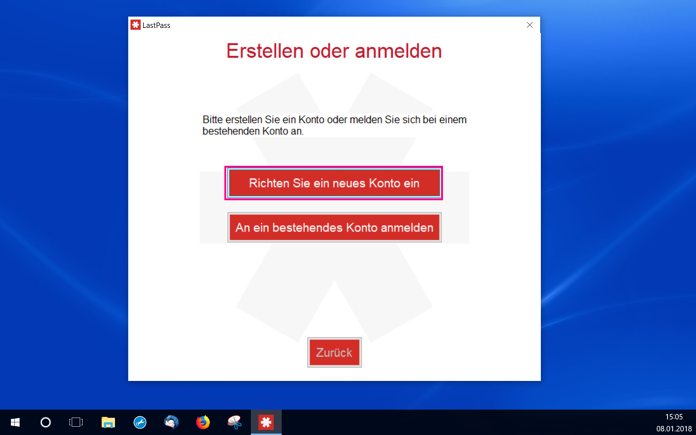Choose 'An ein bestehendes Konto anmelden'
Image resolution: width=696 pixels, height=435 pixels.
(x=334, y=227)
